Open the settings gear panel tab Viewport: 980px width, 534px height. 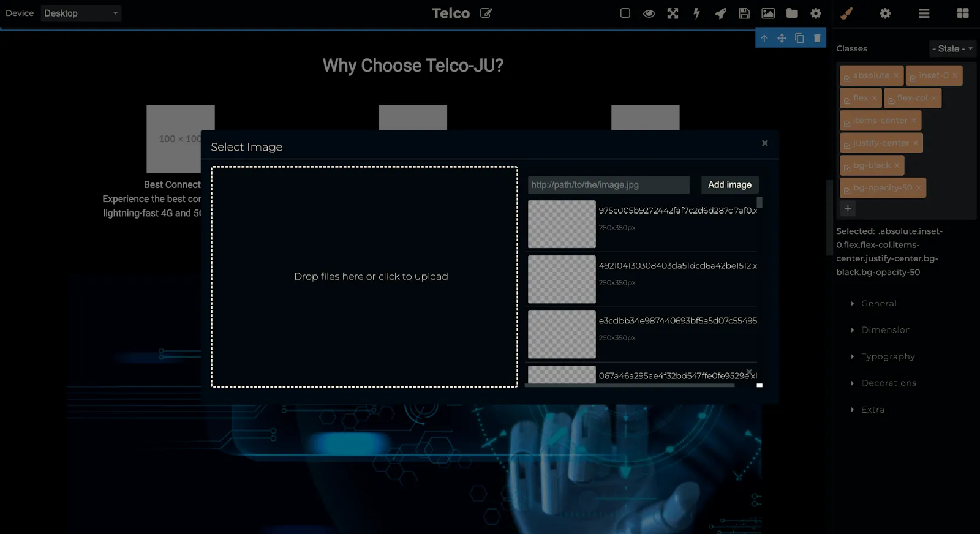885,13
